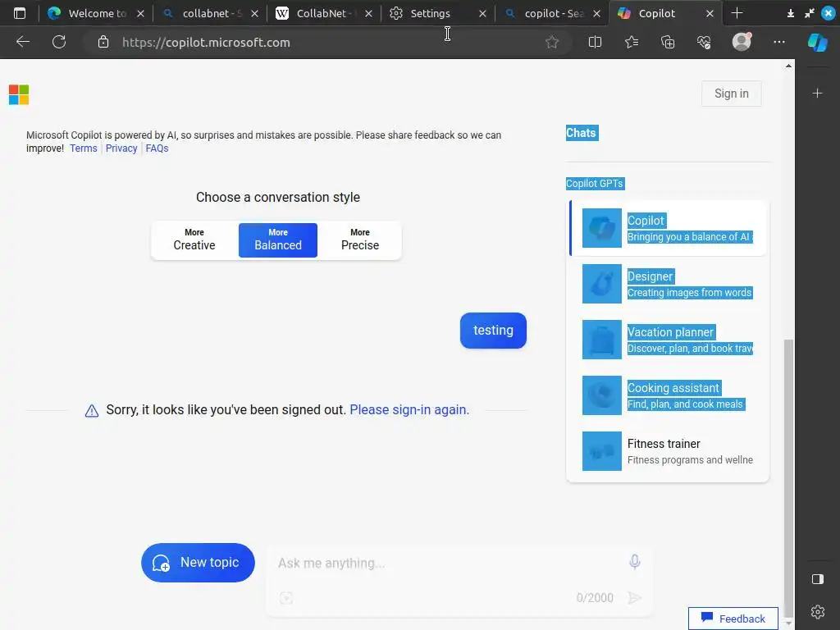Screen dimensions: 840x630
Task: Use the microphone voice input icon
Action: (x=635, y=561)
